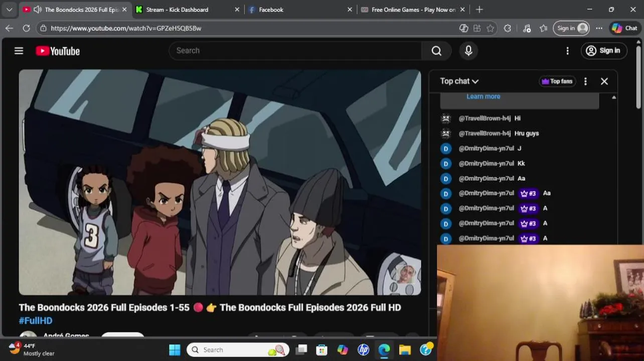Open browser Extensions puzzle icon
This screenshot has width=644, height=361.
click(x=508, y=28)
